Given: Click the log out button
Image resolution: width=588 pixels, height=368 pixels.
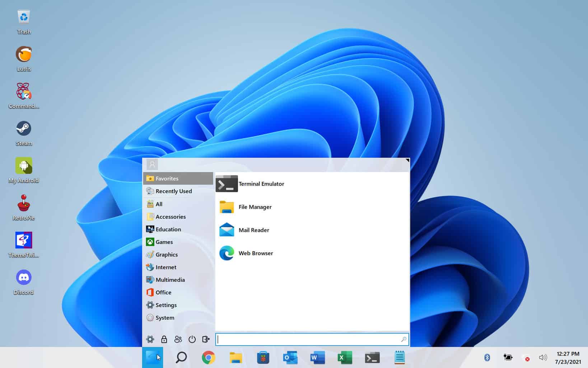Looking at the screenshot, I should [x=206, y=339].
